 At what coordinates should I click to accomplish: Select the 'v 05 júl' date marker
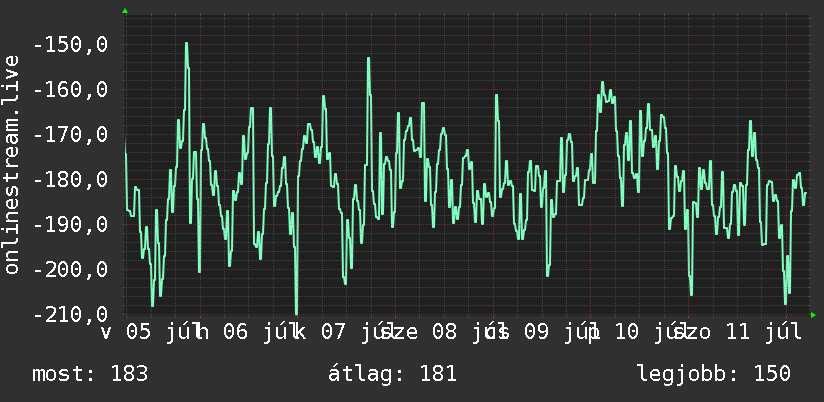click(x=152, y=333)
